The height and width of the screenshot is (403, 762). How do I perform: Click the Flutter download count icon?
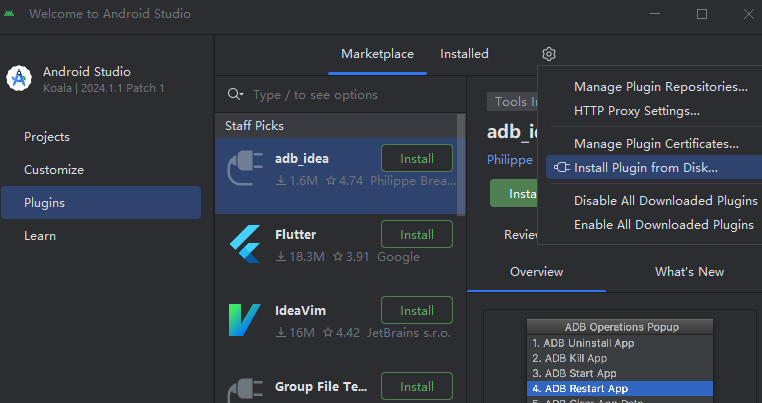pos(281,257)
